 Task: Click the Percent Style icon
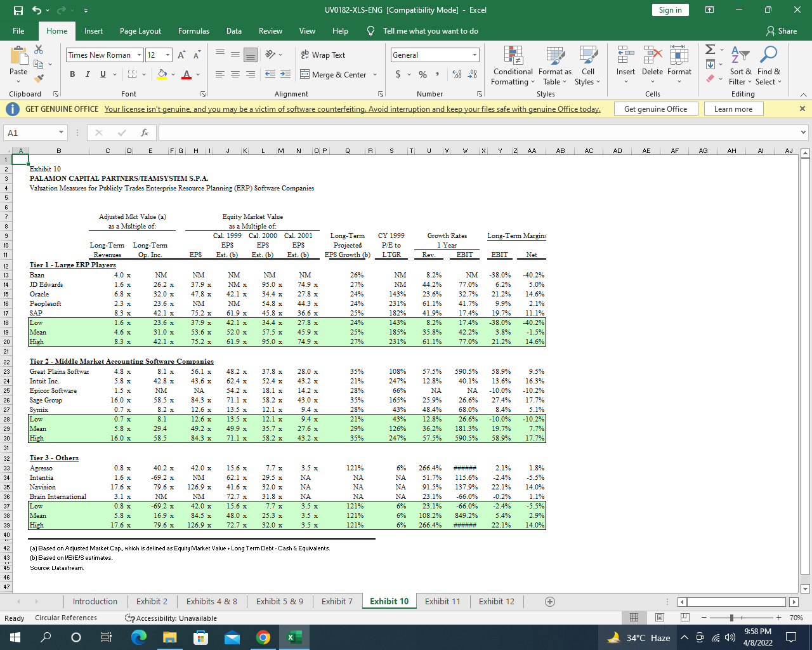pyautogui.click(x=422, y=75)
